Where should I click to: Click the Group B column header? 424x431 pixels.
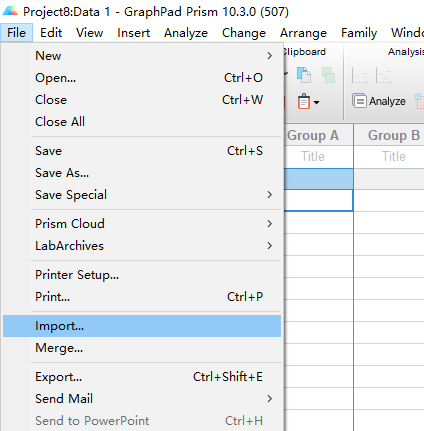pyautogui.click(x=389, y=135)
